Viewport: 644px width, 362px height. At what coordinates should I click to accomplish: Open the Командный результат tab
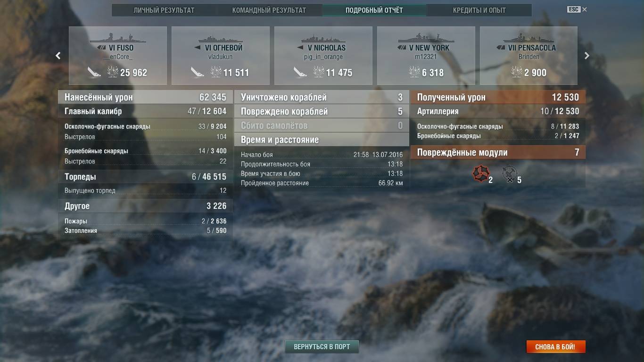269,10
